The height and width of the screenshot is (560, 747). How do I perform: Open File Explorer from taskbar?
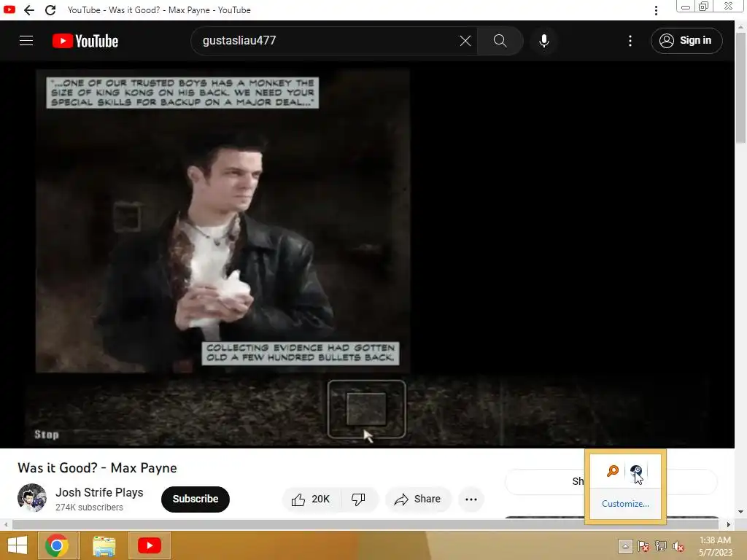104,545
